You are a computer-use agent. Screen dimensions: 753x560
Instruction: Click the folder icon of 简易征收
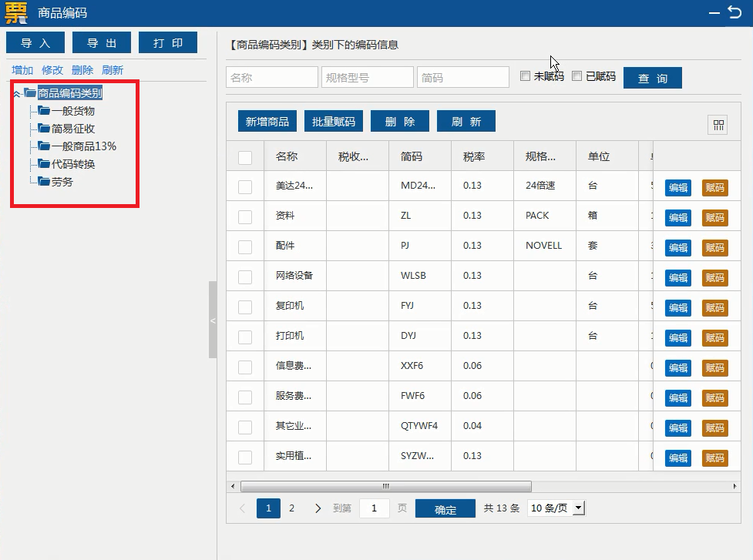click(x=44, y=129)
